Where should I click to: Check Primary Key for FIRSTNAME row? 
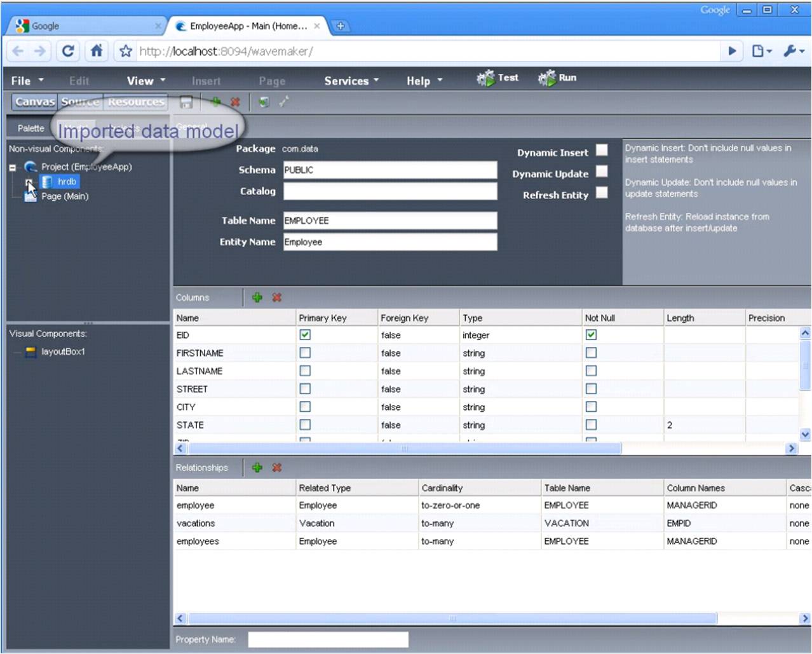click(305, 353)
